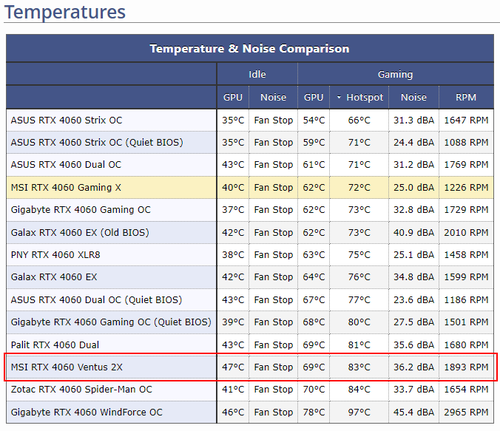Screen dimensions: 500x431
Task: Sort by Idle Noise column header
Action: coord(273,97)
